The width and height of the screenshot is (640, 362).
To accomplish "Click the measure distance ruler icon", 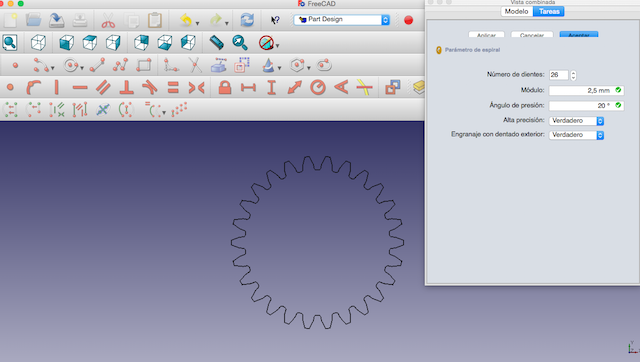I will tap(216, 42).
